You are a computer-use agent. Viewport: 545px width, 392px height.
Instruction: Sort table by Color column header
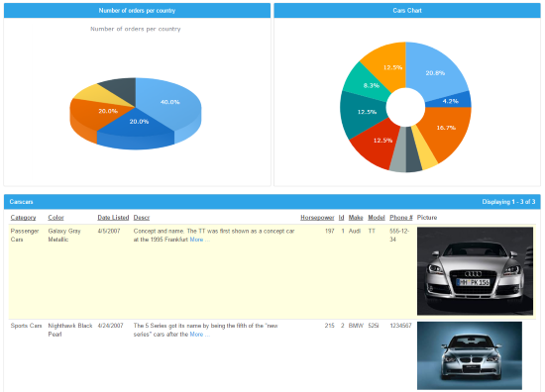click(x=55, y=218)
